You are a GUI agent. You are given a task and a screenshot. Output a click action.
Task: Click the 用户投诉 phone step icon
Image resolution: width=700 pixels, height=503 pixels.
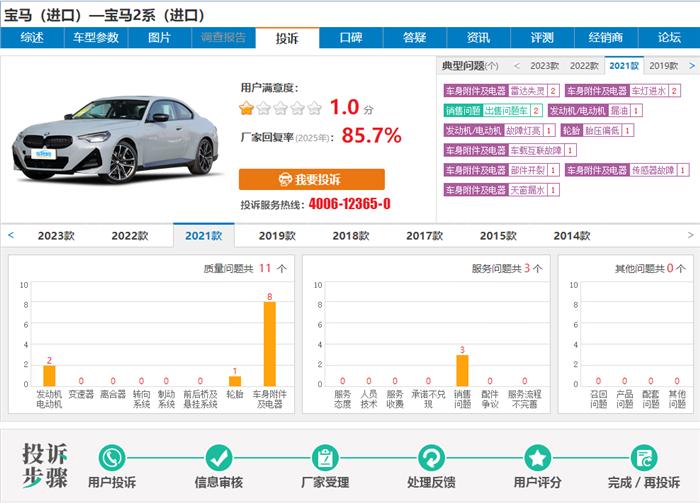(112, 458)
